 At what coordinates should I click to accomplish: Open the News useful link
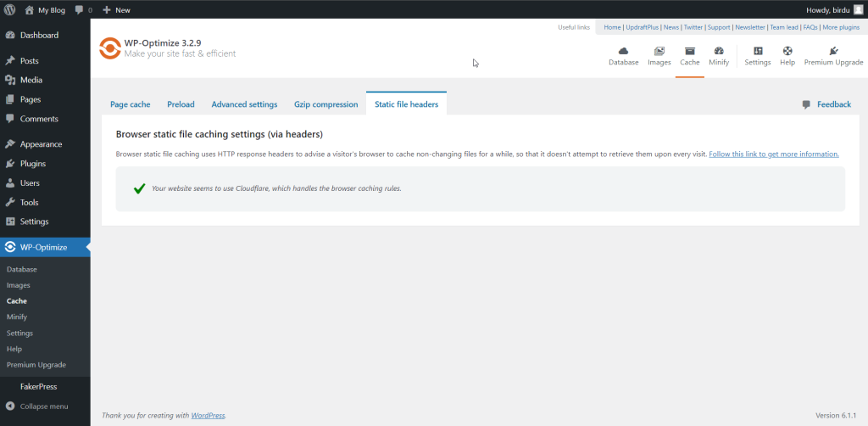(671, 27)
